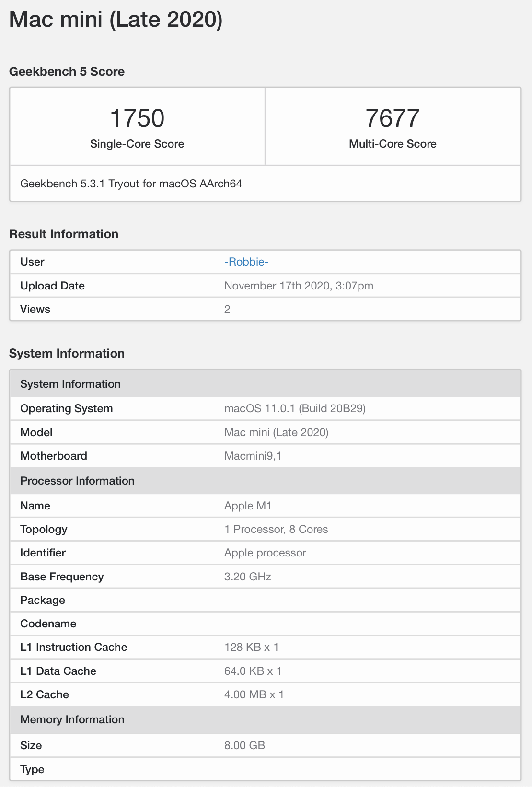
Task: Click the Upload Date row label
Action: [52, 286]
